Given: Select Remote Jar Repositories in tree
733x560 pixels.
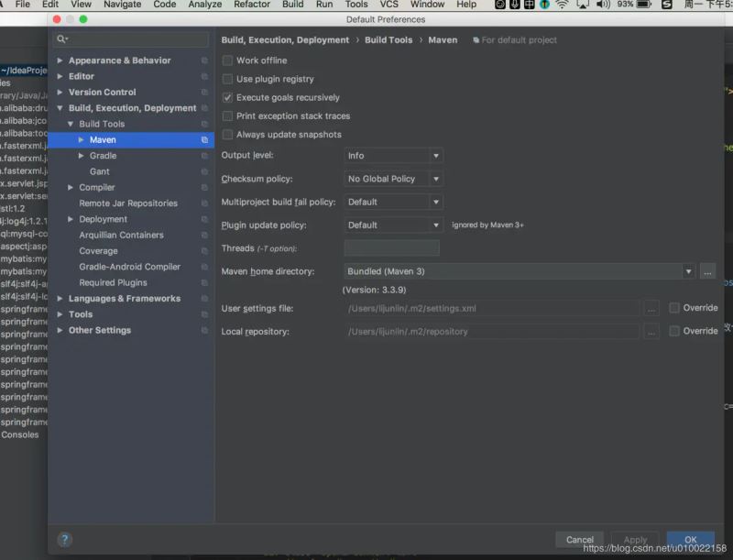Looking at the screenshot, I should (128, 203).
